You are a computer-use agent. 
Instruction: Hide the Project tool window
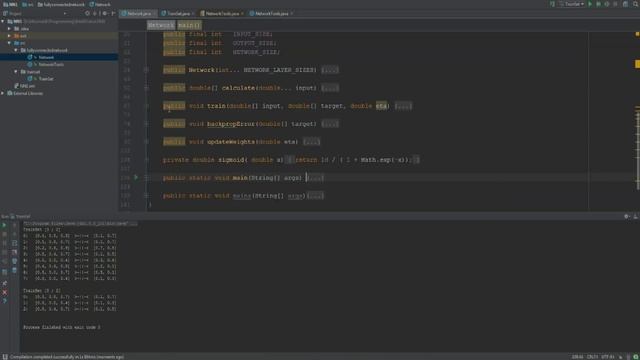coord(113,13)
